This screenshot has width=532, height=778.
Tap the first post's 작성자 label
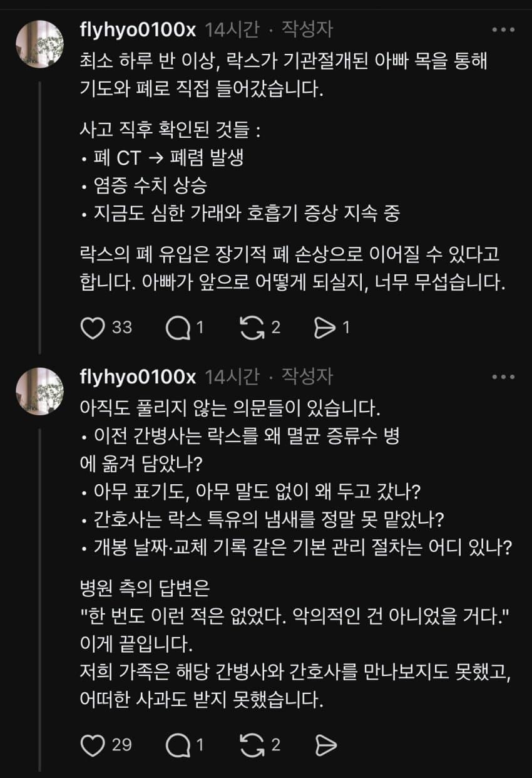coord(307,29)
